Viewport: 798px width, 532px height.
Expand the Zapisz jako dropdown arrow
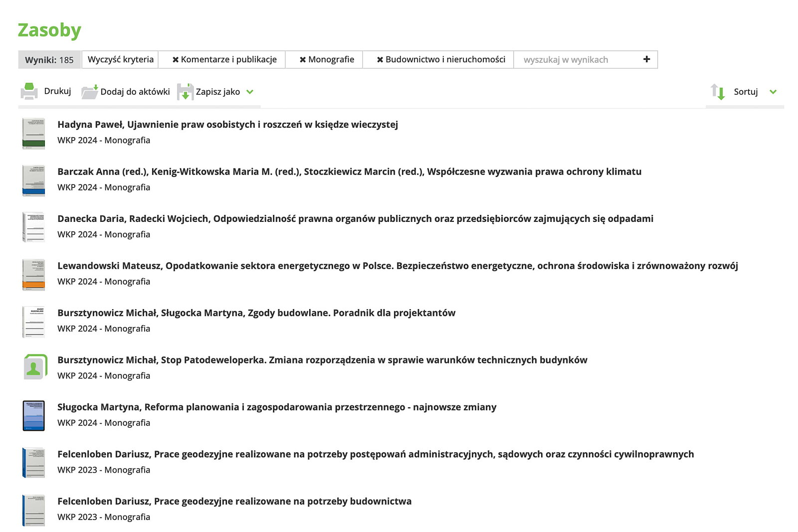tap(250, 92)
